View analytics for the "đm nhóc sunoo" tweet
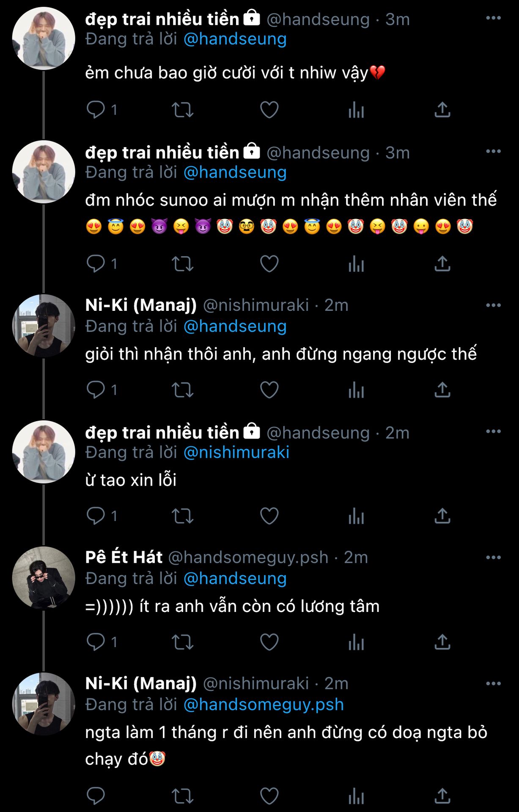 pos(356,264)
